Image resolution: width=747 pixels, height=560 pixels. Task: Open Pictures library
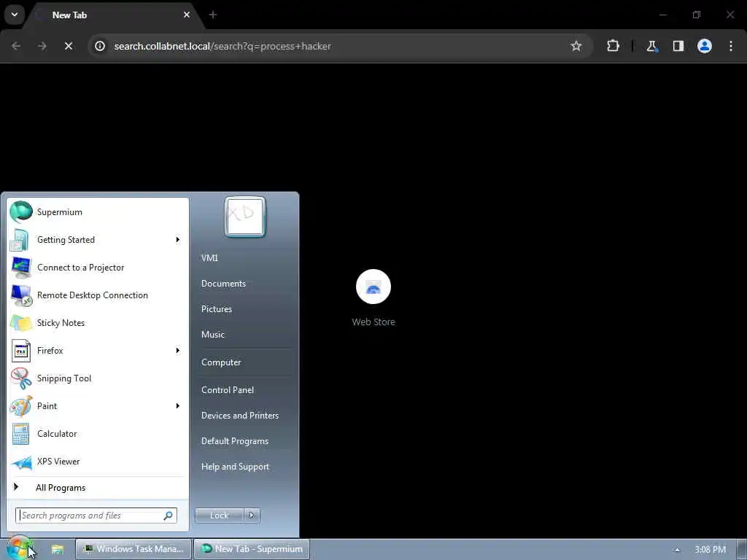pos(217,309)
